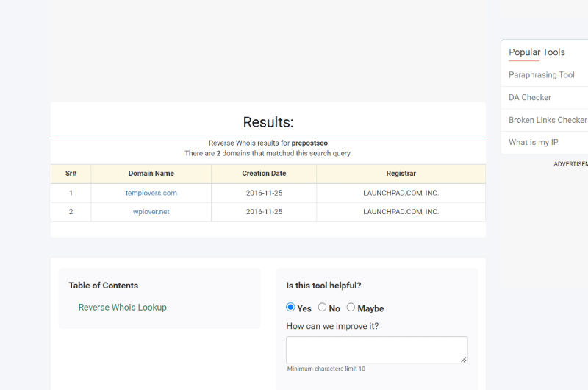Select the Yes radio button

(x=290, y=307)
